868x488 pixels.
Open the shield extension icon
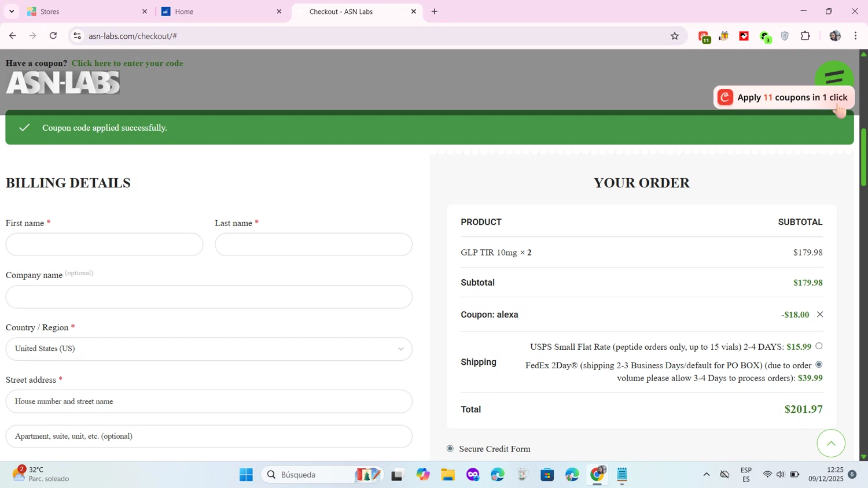pyautogui.click(x=785, y=36)
